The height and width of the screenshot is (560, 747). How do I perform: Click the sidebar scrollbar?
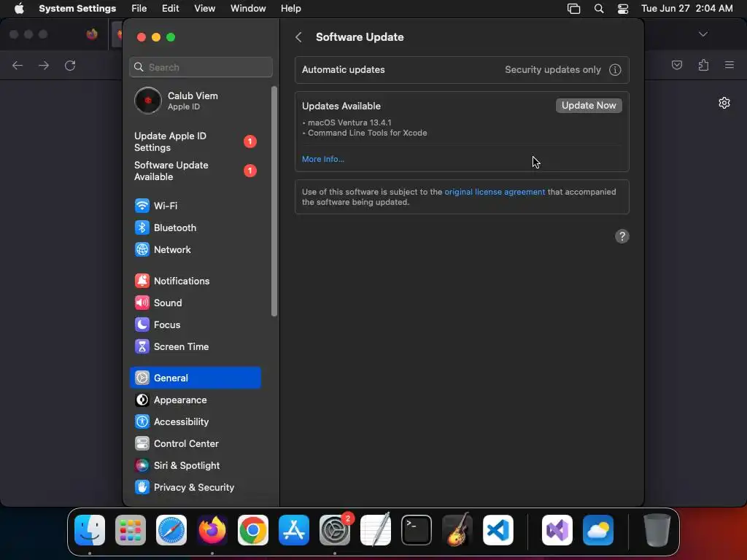click(x=274, y=201)
